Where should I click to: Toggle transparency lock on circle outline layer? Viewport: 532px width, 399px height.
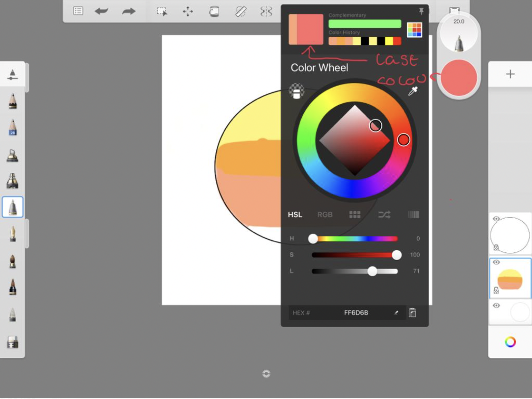tap(496, 247)
